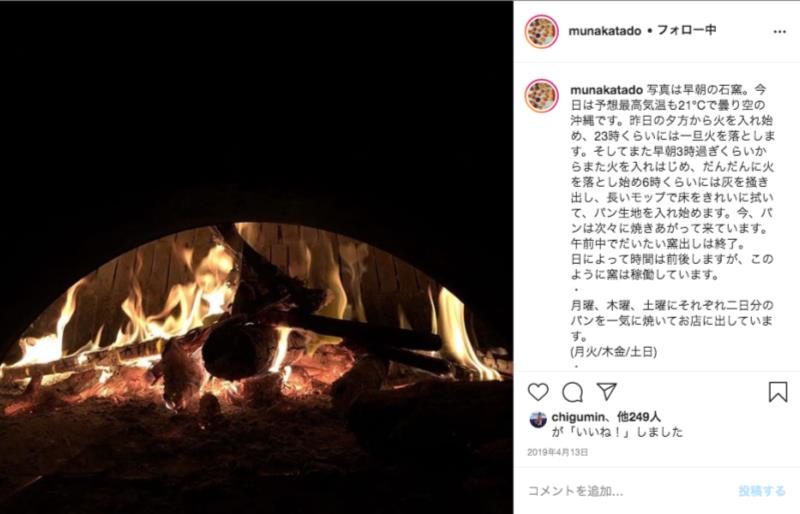View chigumin's profile from likes
800x514 pixels.
click(581, 418)
